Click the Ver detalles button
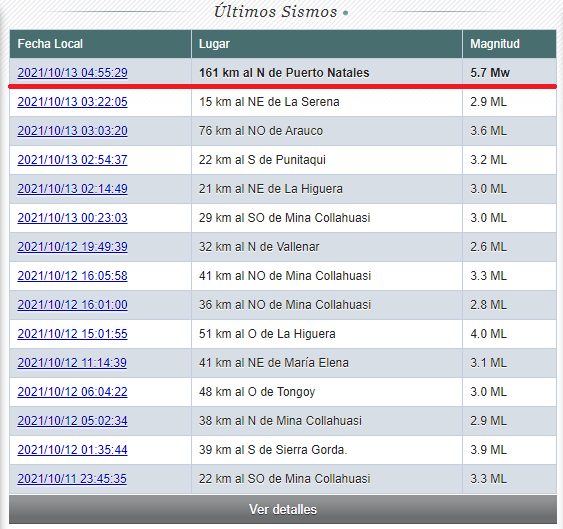563x529 pixels. tap(283, 509)
